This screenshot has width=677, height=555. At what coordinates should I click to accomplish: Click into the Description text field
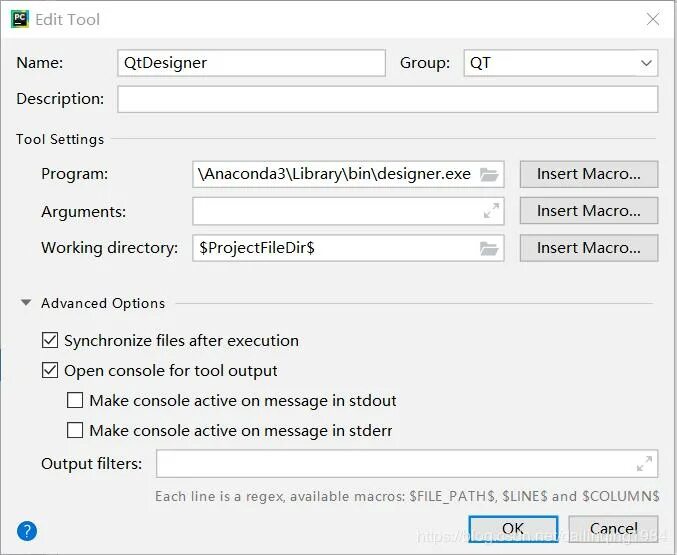[x=387, y=99]
